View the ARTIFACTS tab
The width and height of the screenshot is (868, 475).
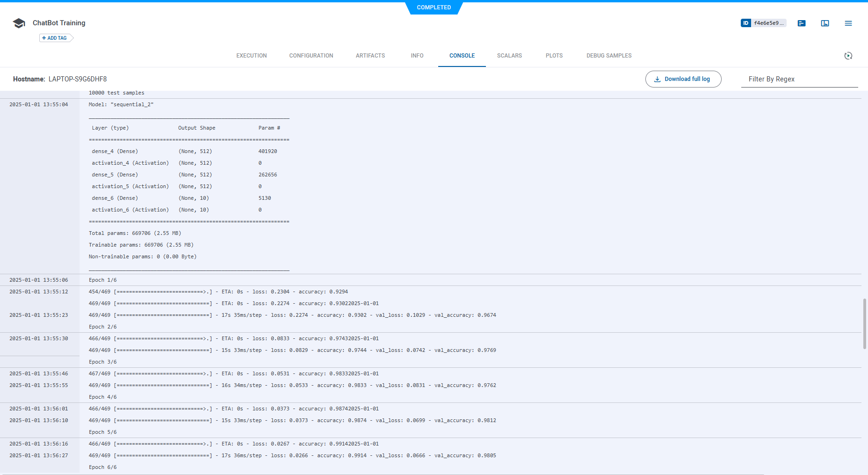370,56
